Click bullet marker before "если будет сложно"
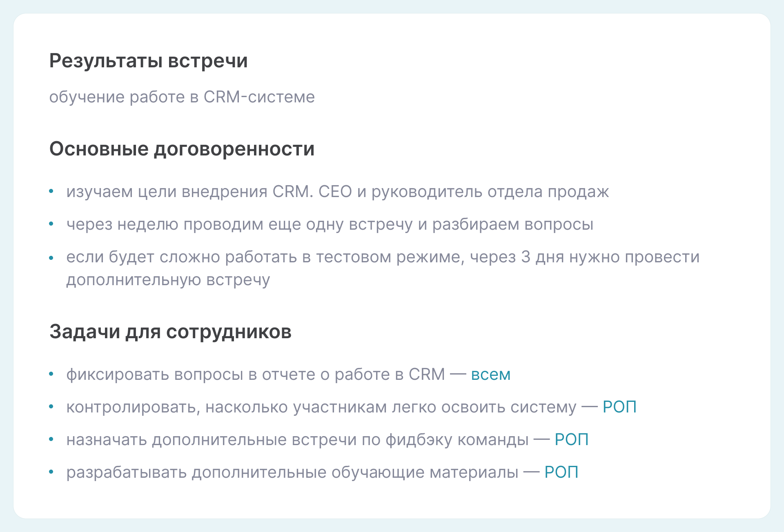Screen dimensions: 784x532 click(51, 258)
